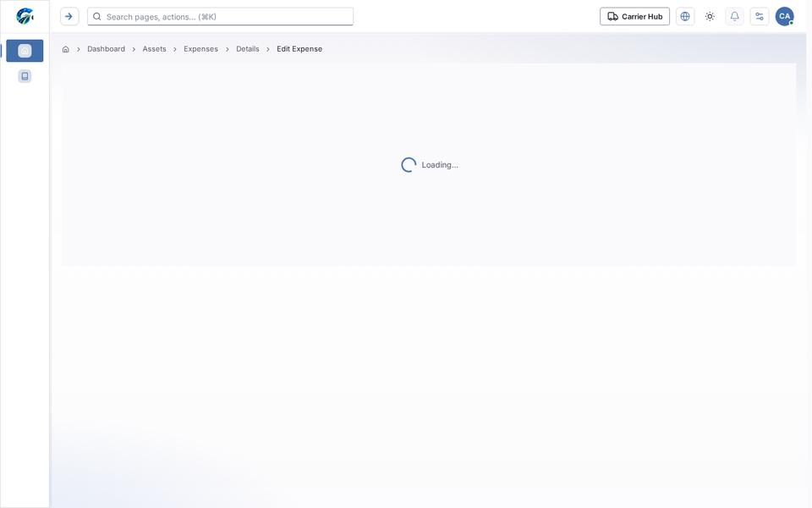The image size is (812, 508).
Task: Navigate to the Dashboard breadcrumb
Action: [107, 49]
